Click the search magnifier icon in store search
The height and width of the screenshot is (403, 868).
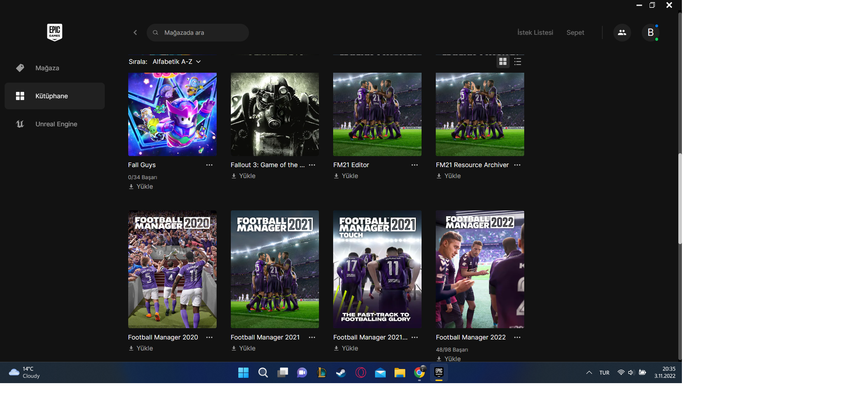point(155,33)
